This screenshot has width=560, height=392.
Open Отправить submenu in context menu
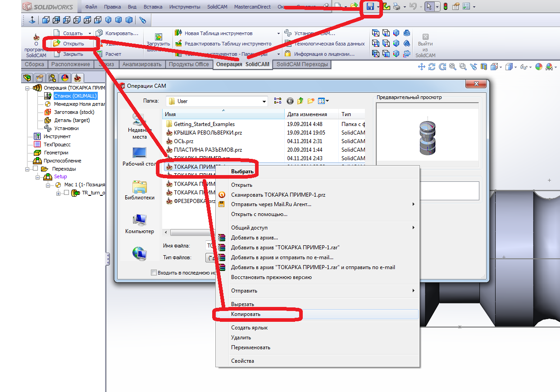point(318,291)
